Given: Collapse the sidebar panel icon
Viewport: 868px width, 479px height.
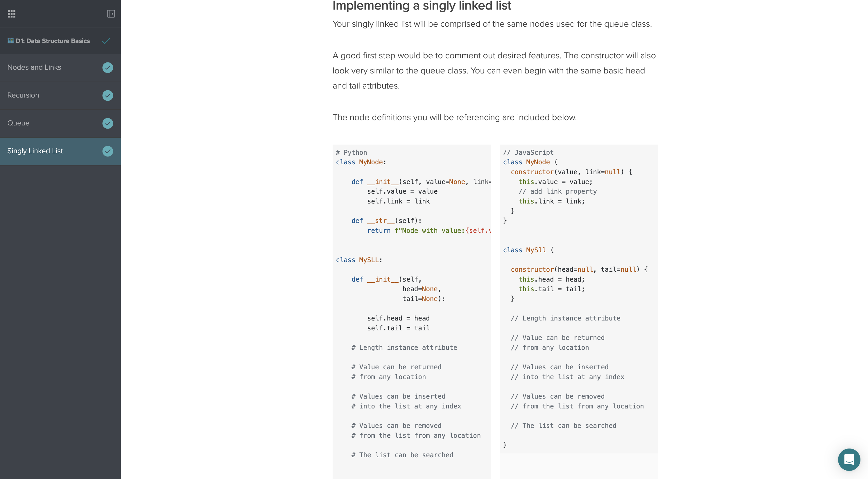Looking at the screenshot, I should pos(111,14).
